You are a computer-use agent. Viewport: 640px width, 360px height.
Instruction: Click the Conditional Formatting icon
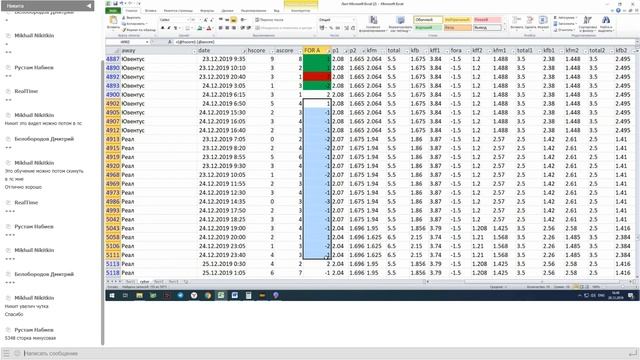coord(373,20)
